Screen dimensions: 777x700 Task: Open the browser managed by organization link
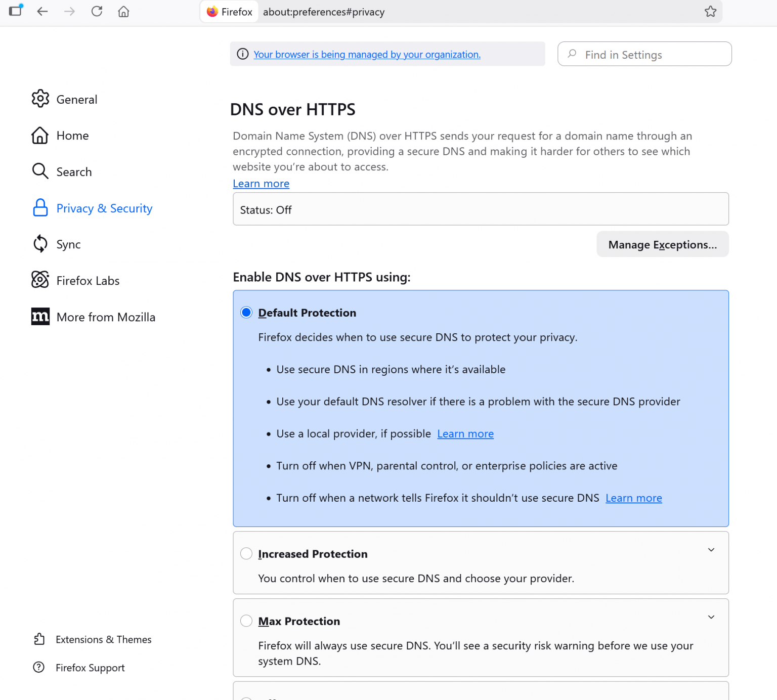coord(367,54)
